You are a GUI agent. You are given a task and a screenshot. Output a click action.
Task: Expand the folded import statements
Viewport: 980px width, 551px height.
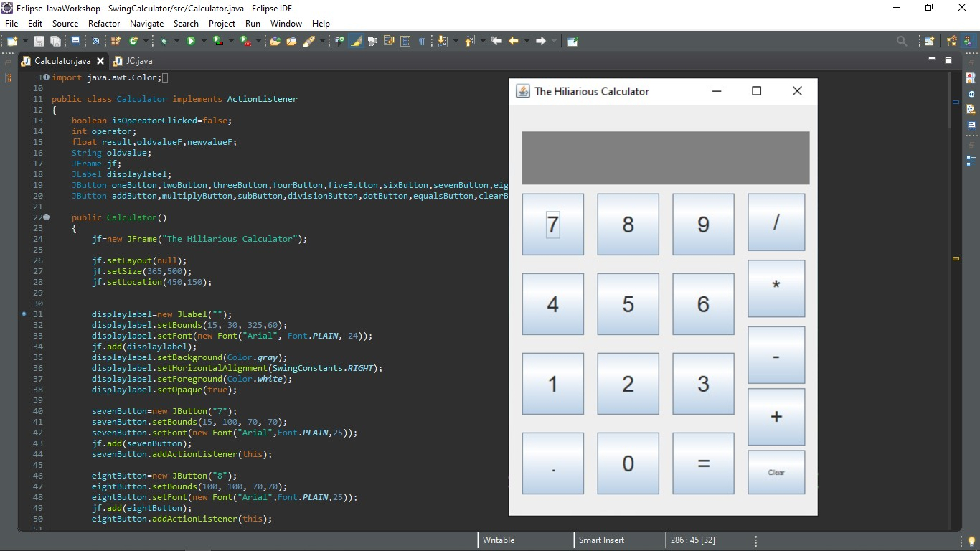click(46, 77)
